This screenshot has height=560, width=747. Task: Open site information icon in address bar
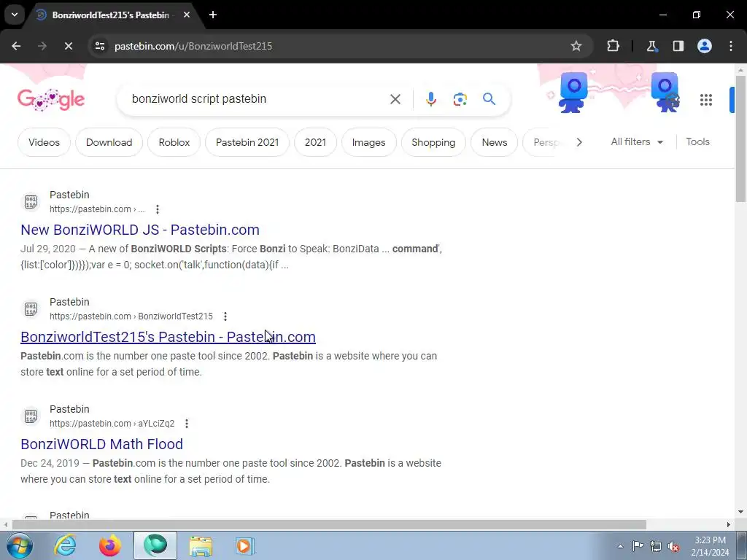coord(99,46)
